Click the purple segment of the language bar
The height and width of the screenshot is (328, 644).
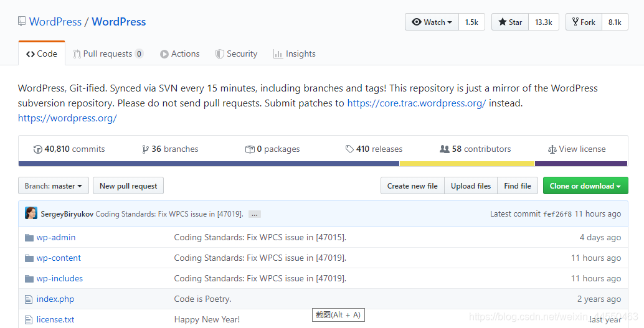[x=581, y=164]
